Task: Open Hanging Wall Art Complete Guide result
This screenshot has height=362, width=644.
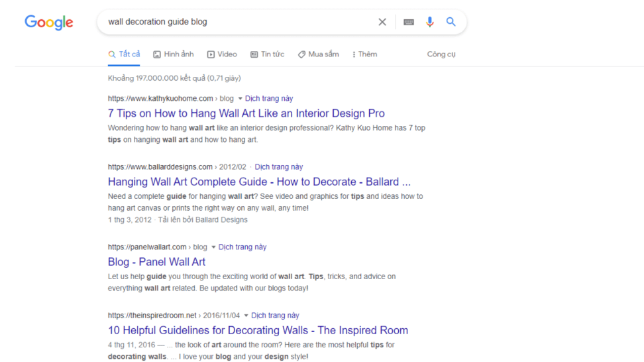Action: (259, 182)
